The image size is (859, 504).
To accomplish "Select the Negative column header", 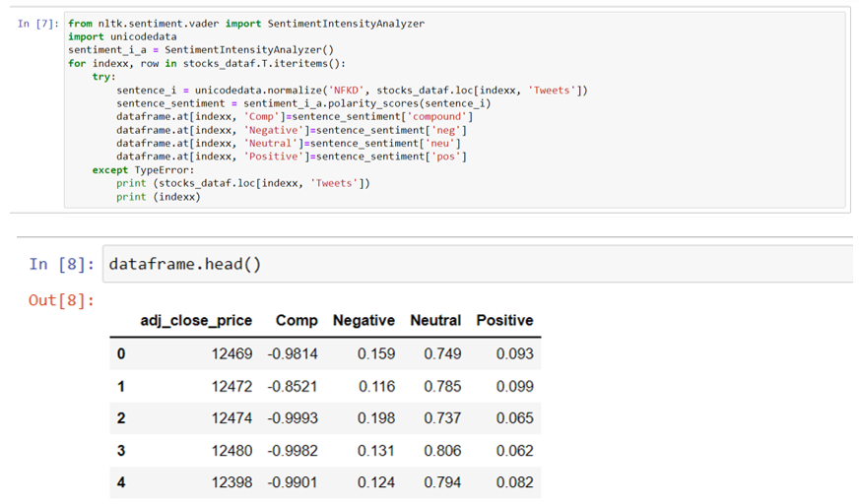I will 363,320.
